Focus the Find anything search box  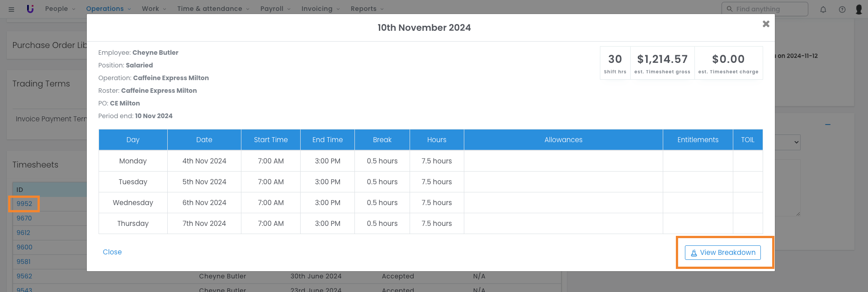tap(769, 9)
